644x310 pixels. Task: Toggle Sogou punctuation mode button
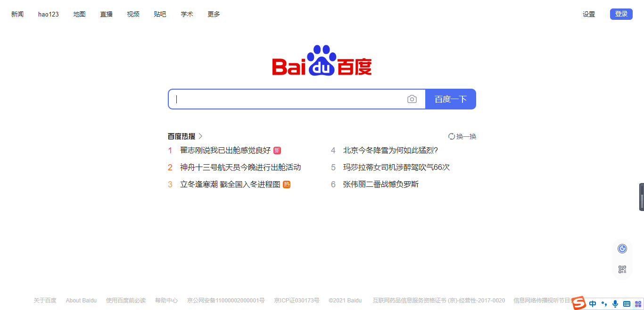tap(604, 304)
